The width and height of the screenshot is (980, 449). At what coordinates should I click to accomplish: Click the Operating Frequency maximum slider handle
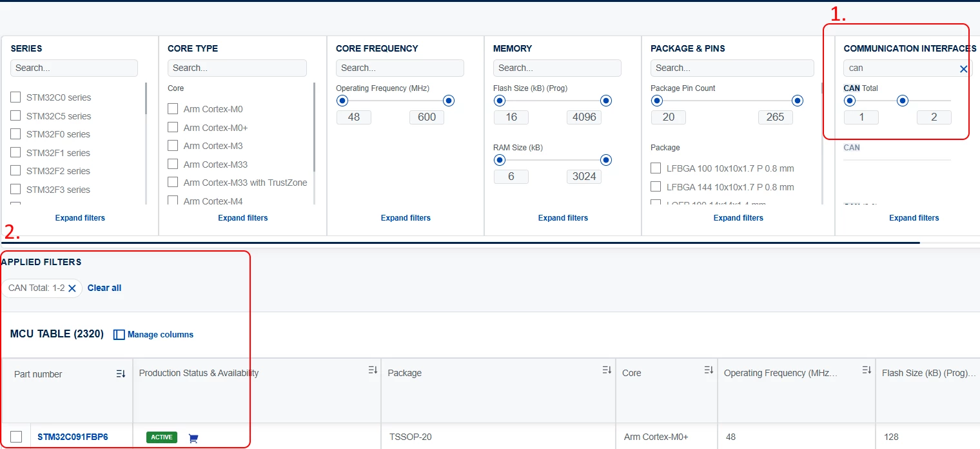coord(449,101)
